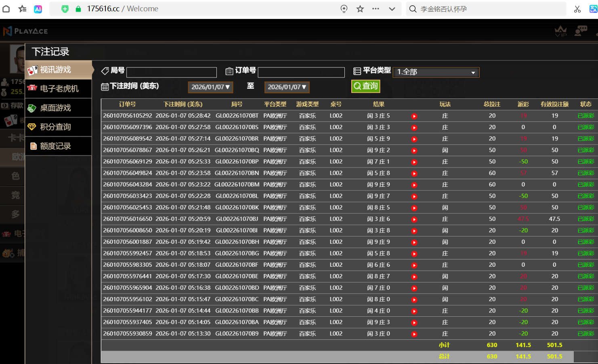The width and height of the screenshot is (598, 364).
Task: Open the VIP crown icon
Action: pyautogui.click(x=560, y=31)
